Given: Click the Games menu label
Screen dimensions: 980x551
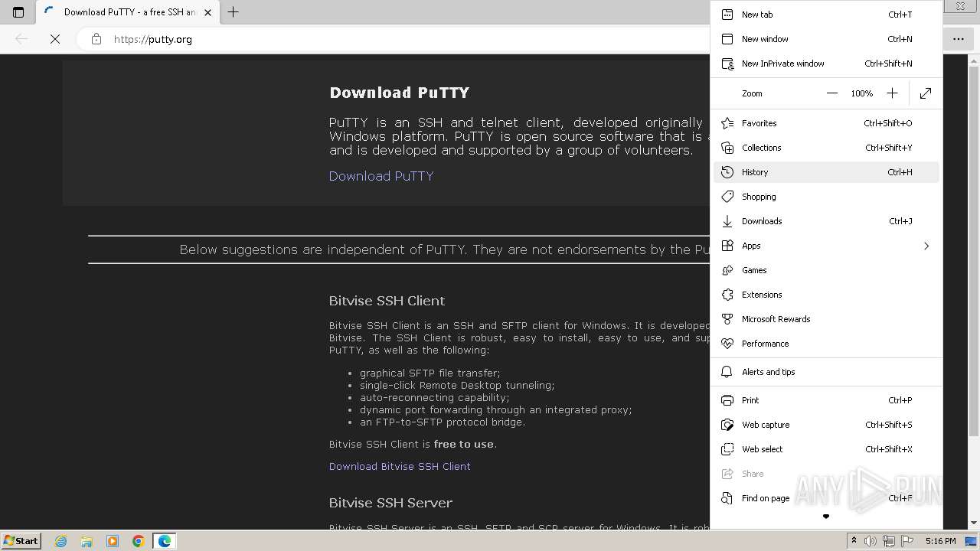Looking at the screenshot, I should point(754,270).
